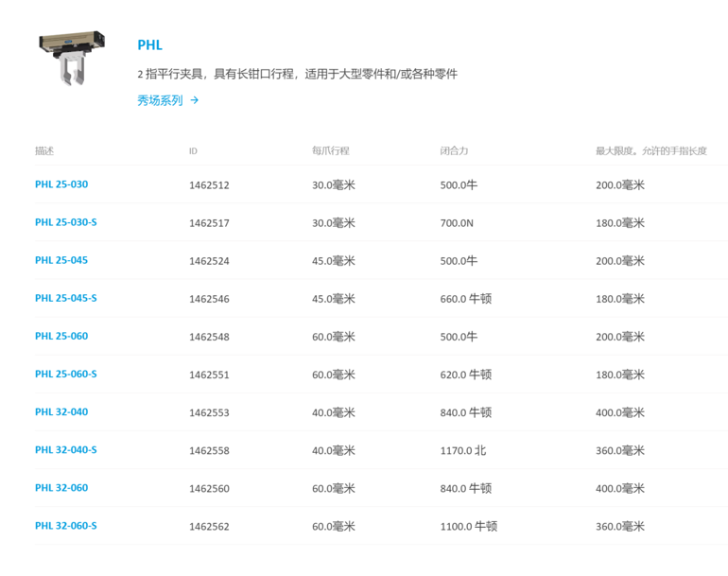Click the arrow icon beside 秀场系列
The image size is (728, 576).
pyautogui.click(x=195, y=100)
